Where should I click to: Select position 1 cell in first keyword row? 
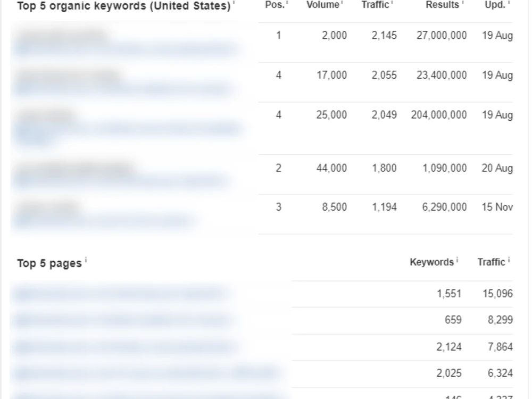click(279, 35)
